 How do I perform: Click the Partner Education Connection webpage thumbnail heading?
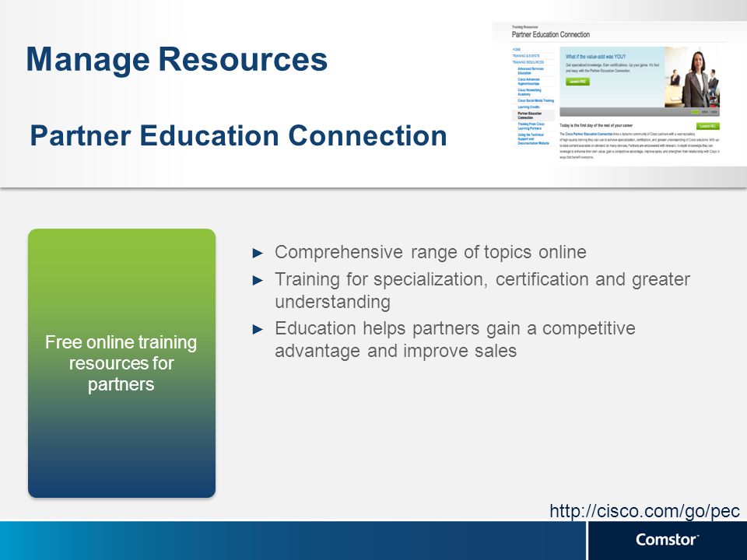pyautogui.click(x=550, y=34)
